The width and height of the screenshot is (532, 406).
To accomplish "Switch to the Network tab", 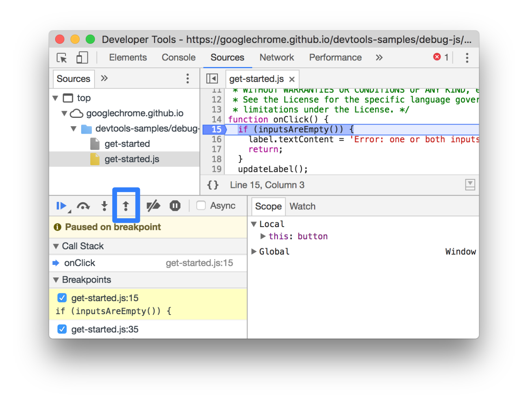I will click(277, 58).
